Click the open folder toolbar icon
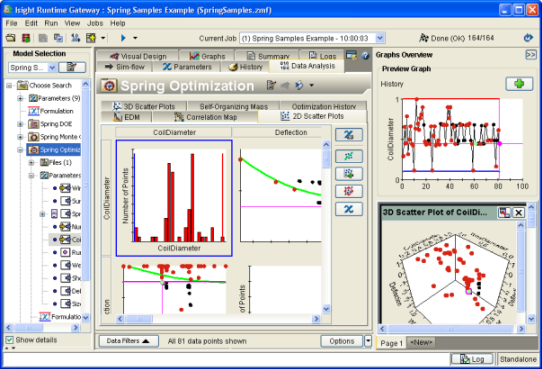This screenshot has height=369, width=542. point(11,38)
